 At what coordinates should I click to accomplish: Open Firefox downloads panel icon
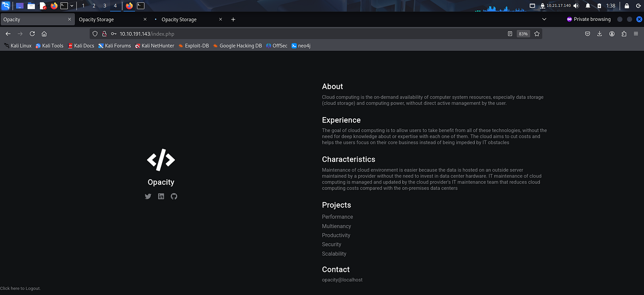[x=599, y=34]
